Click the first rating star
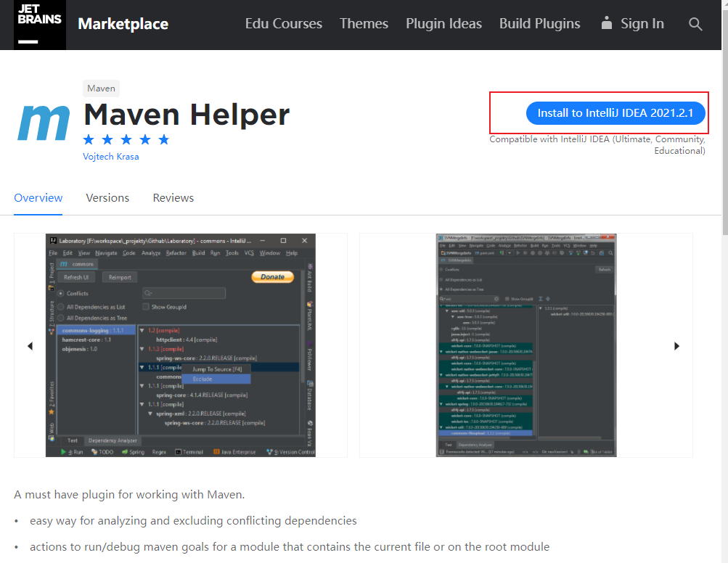The height and width of the screenshot is (563, 728). 88,139
